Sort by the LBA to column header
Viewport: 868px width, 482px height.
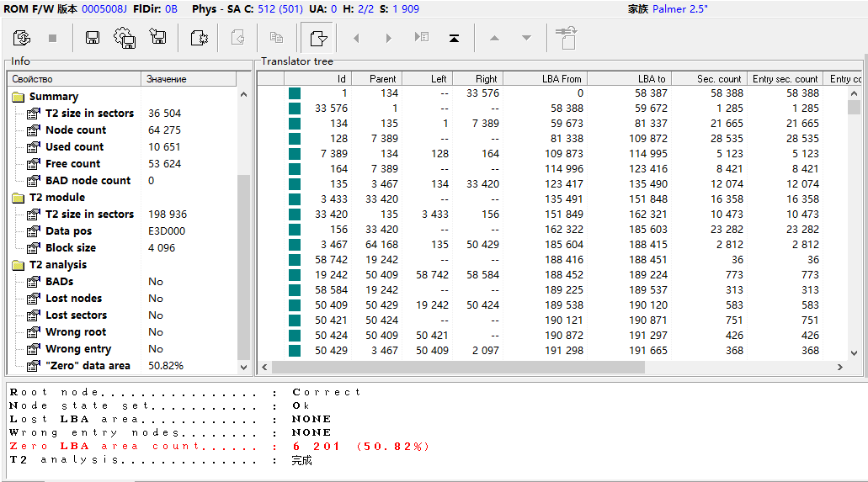click(x=630, y=78)
